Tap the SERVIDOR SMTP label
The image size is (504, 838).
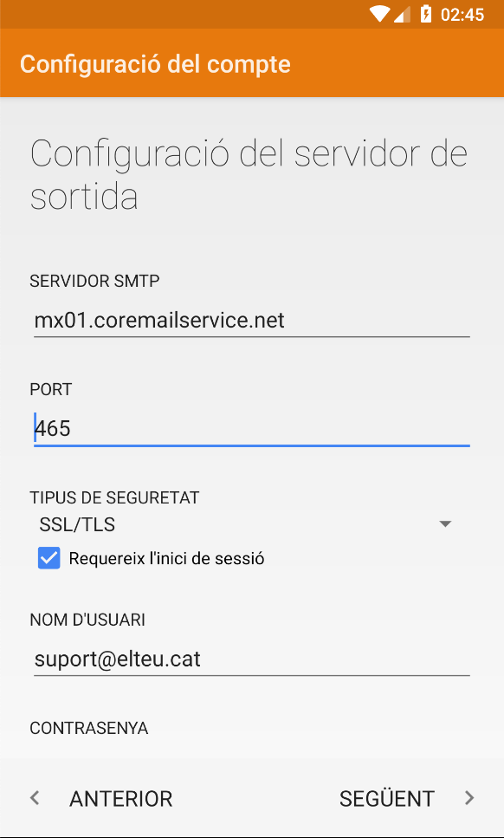coord(94,281)
